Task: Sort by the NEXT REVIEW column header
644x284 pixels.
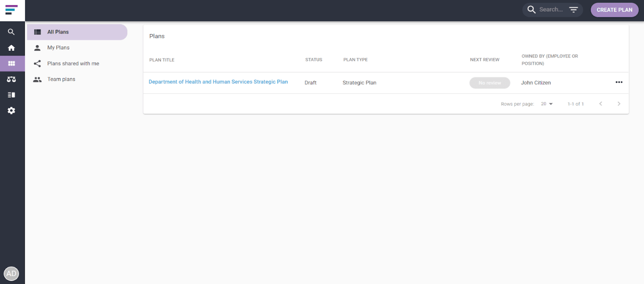Action: pos(485,60)
